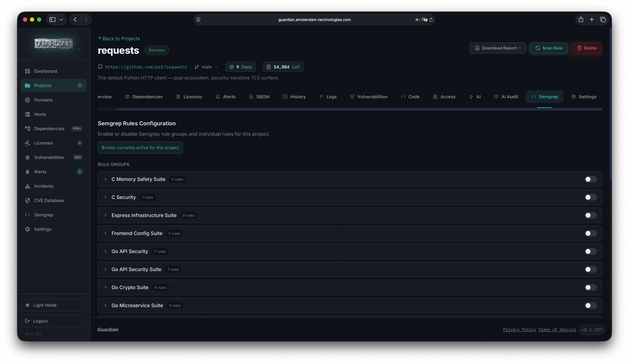The height and width of the screenshot is (364, 629).
Task: Click the sidebar Semgrep code icon
Action: 28,215
